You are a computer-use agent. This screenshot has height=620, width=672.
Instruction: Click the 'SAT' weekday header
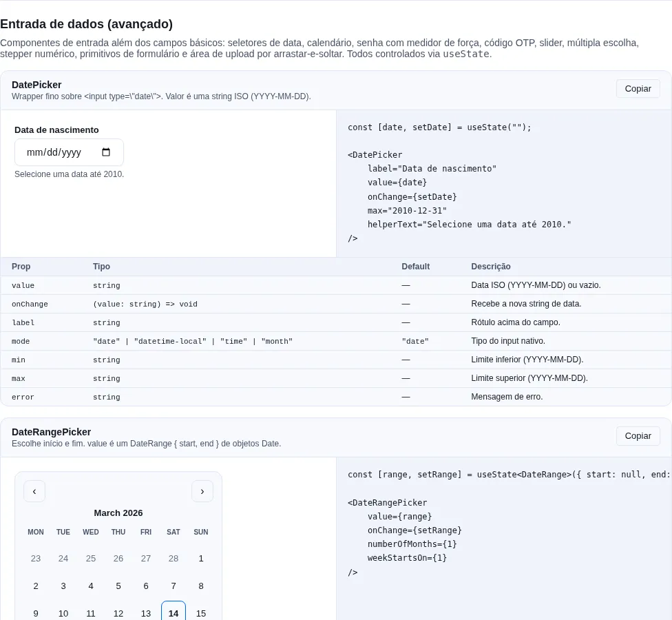(174, 532)
